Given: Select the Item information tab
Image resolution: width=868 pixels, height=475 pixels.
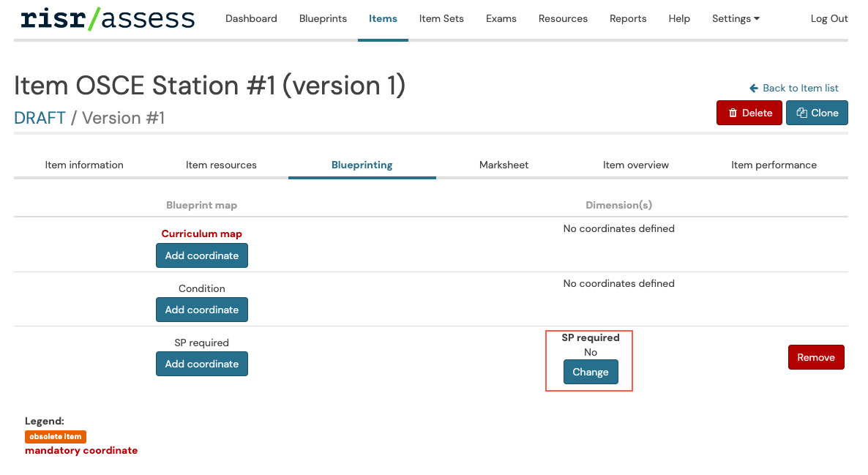Looking at the screenshot, I should (84, 165).
